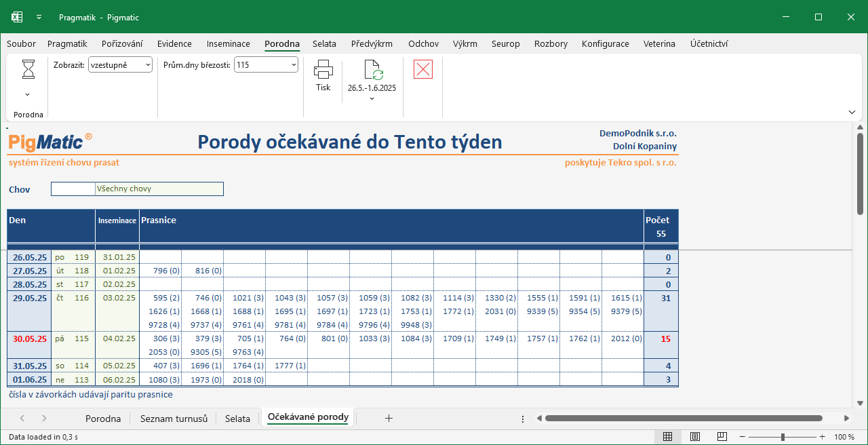The image size is (868, 445).
Task: Zoom in with the plus icon
Action: (x=823, y=437)
